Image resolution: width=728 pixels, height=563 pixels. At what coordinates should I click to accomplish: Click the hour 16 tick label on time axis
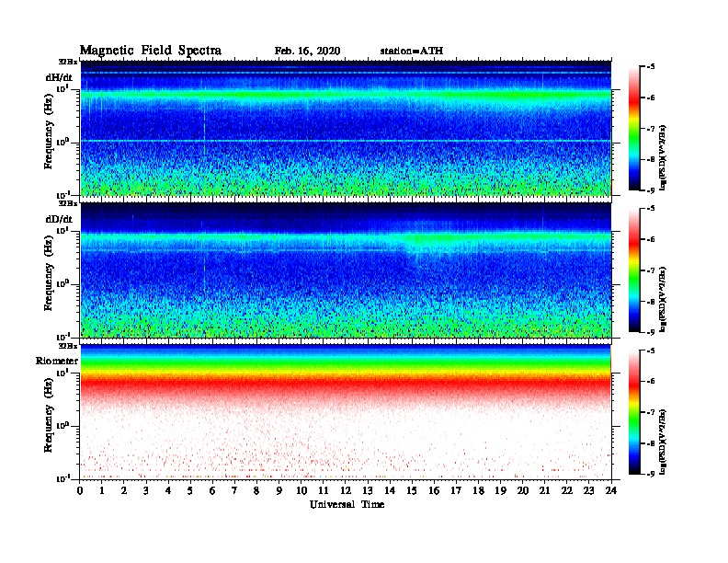tap(434, 490)
